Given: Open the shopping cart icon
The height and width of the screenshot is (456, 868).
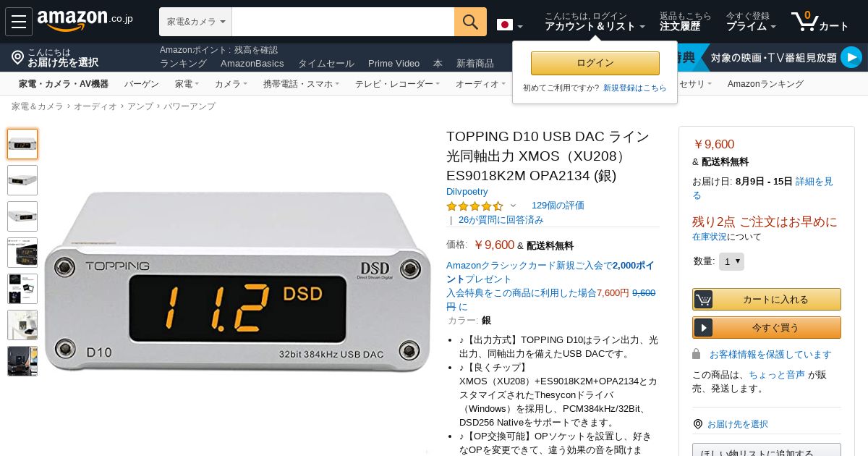Looking at the screenshot, I should coord(804,21).
